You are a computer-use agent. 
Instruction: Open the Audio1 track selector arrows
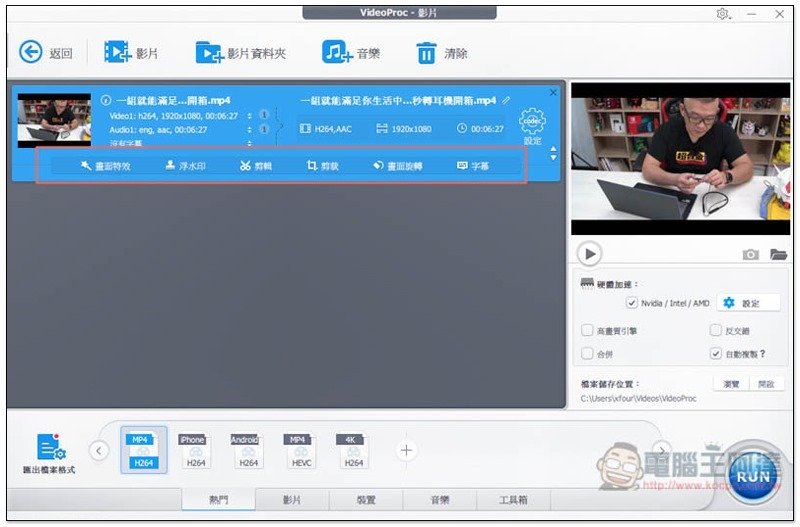[x=249, y=130]
